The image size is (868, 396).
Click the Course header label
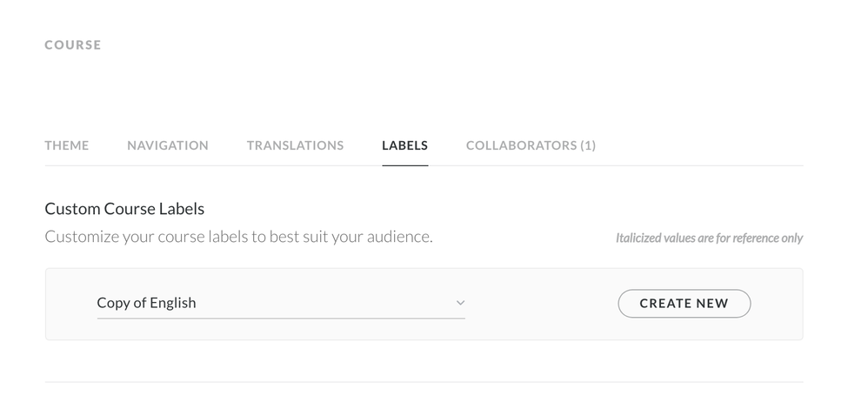pyautogui.click(x=73, y=44)
